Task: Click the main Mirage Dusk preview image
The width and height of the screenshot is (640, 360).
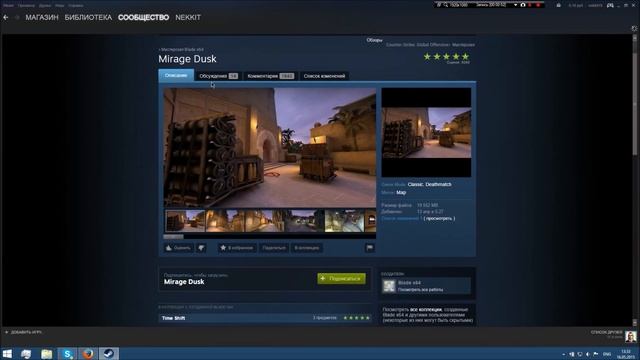Action: 270,148
